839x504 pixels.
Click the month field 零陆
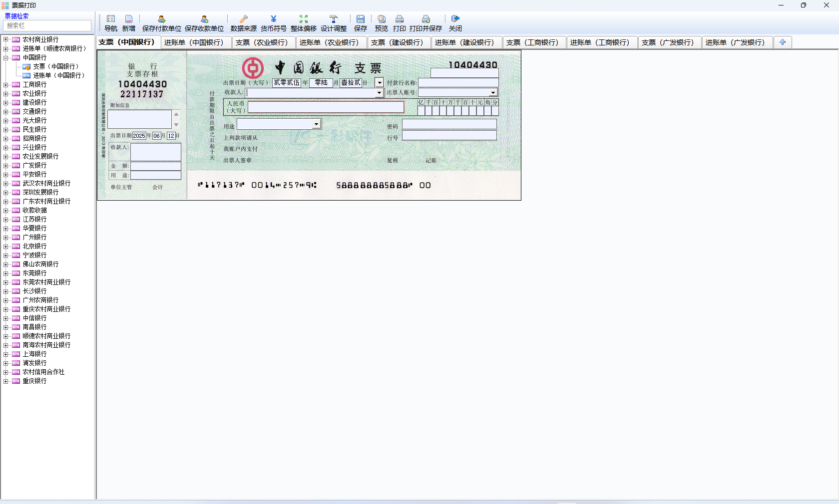click(321, 83)
